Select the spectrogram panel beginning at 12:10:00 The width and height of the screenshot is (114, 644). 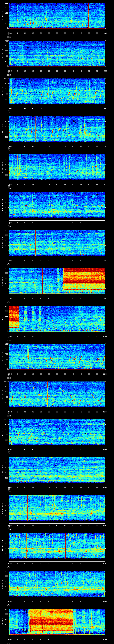pyautogui.click(x=57, y=356)
